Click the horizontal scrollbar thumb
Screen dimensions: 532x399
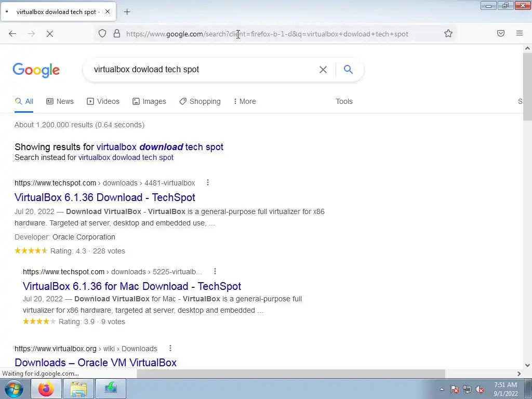(291, 374)
